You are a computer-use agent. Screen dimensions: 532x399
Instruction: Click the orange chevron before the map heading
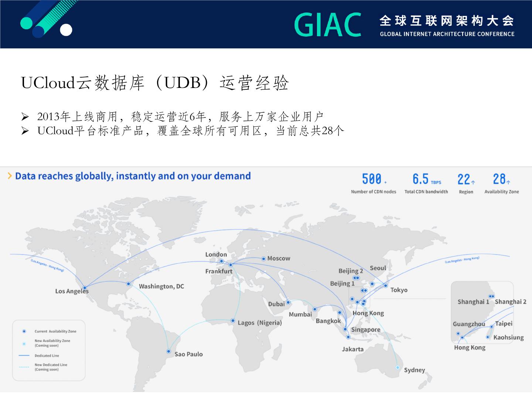(x=10, y=176)
